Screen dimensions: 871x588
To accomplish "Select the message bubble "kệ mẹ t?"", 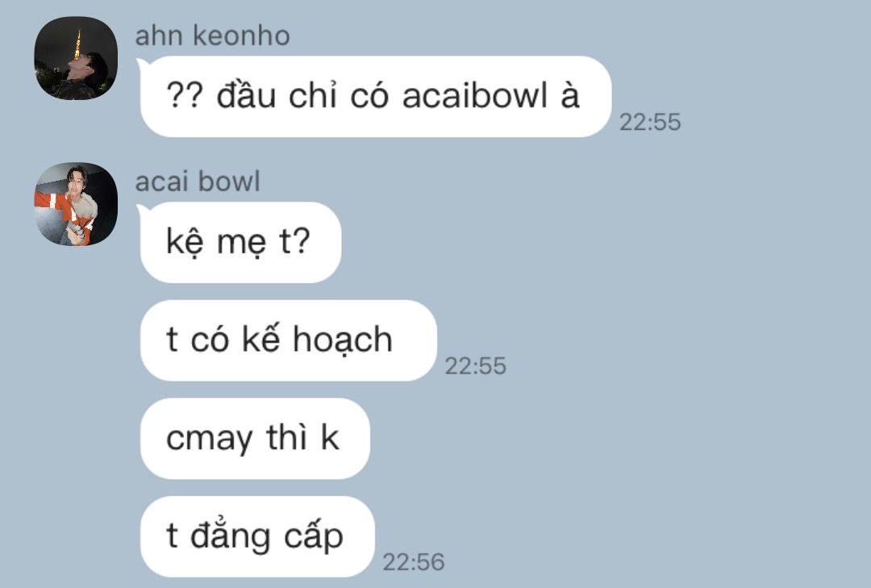I will (240, 242).
